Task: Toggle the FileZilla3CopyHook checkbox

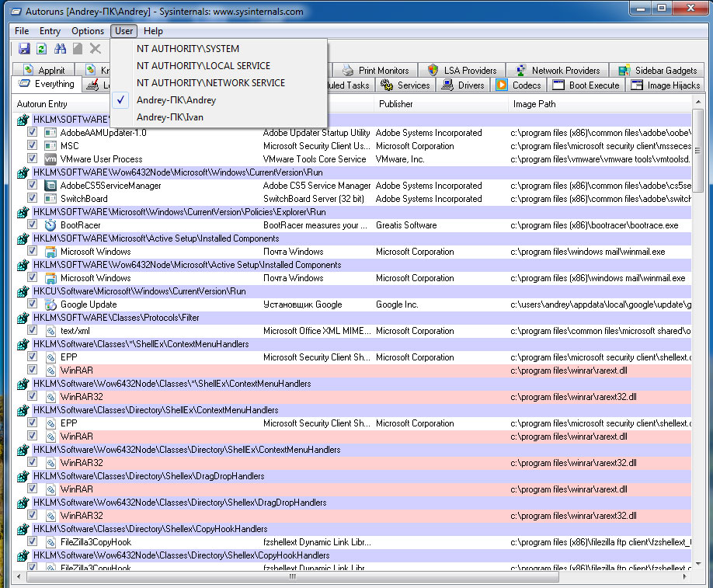Action: pyautogui.click(x=32, y=542)
